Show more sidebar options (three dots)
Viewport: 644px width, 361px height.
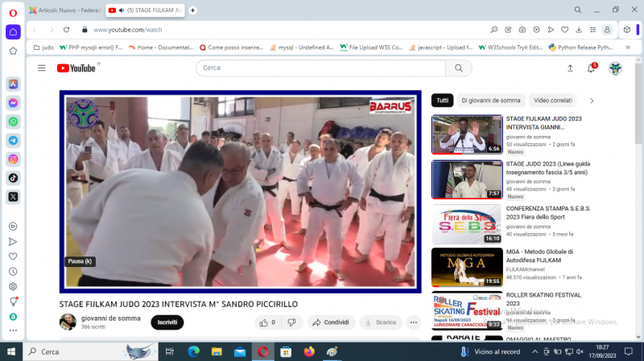pyautogui.click(x=13, y=330)
